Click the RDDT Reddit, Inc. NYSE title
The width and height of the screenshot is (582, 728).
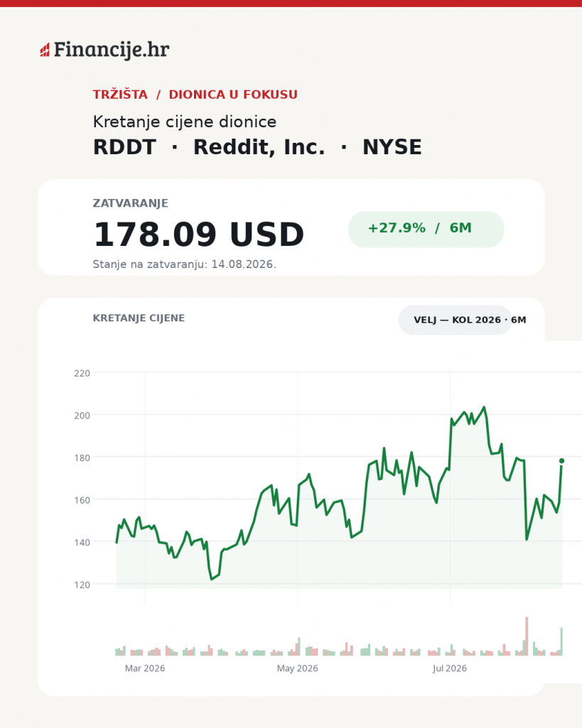257,147
